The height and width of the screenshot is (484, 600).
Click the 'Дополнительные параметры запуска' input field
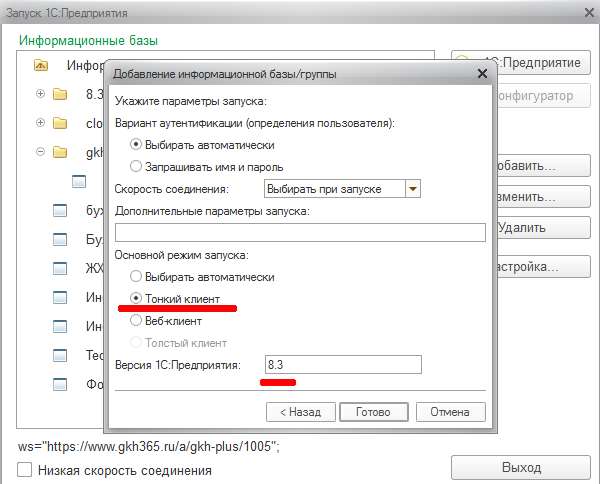(x=300, y=233)
